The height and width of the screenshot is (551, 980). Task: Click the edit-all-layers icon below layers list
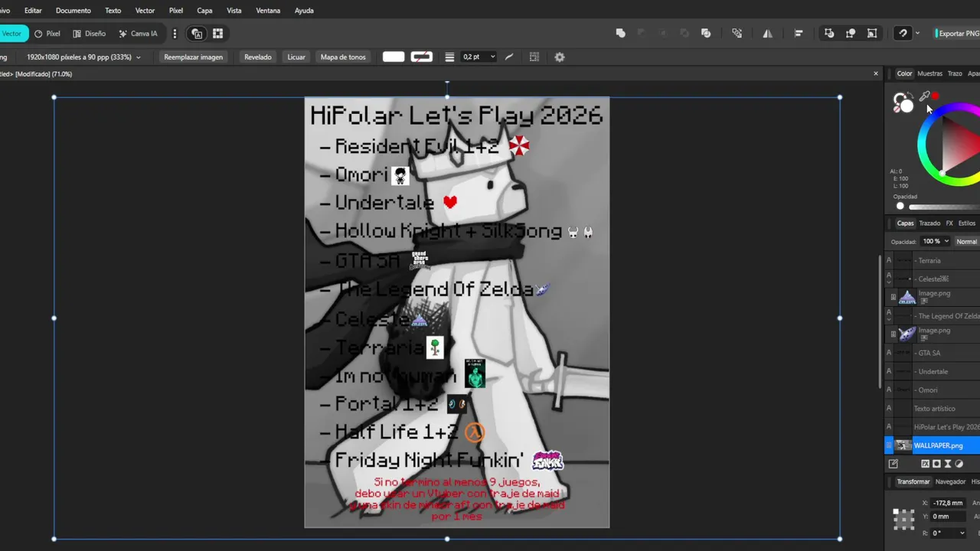pos(893,464)
